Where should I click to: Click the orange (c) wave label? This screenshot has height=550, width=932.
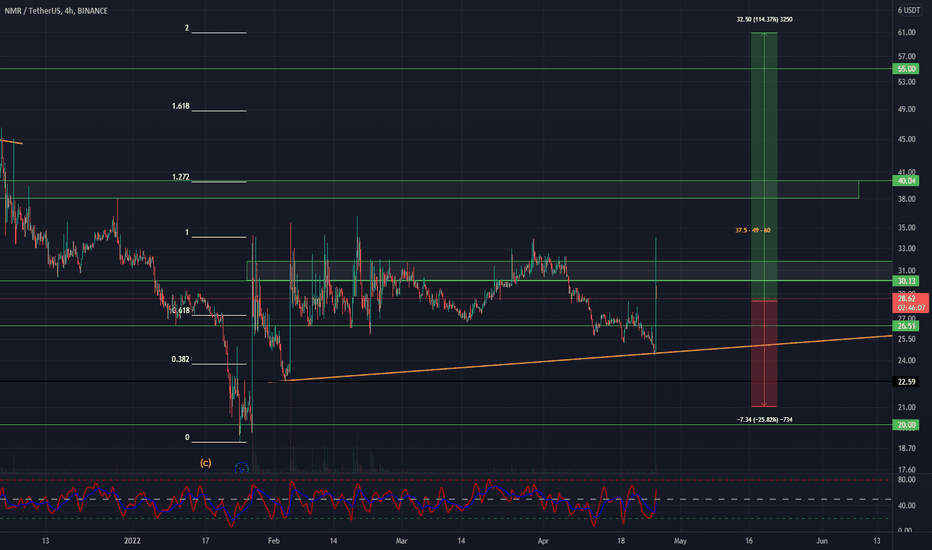(x=206, y=463)
